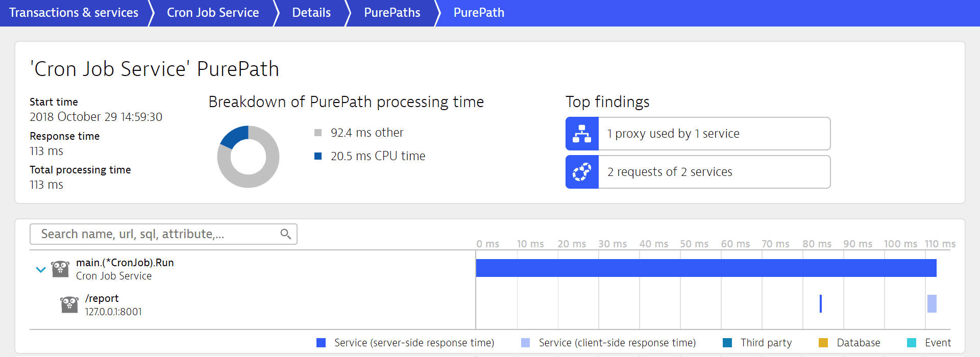This screenshot has width=980, height=357.
Task: Select the PurePath breadcrumb
Action: pyautogui.click(x=479, y=13)
